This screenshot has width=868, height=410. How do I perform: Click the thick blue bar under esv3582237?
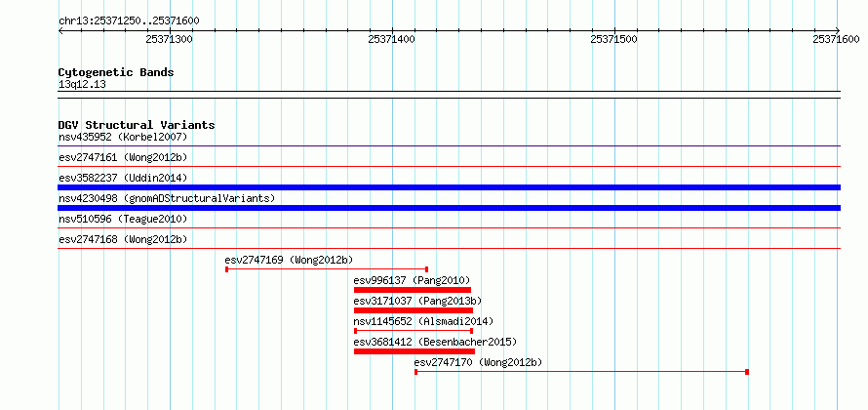pos(449,187)
